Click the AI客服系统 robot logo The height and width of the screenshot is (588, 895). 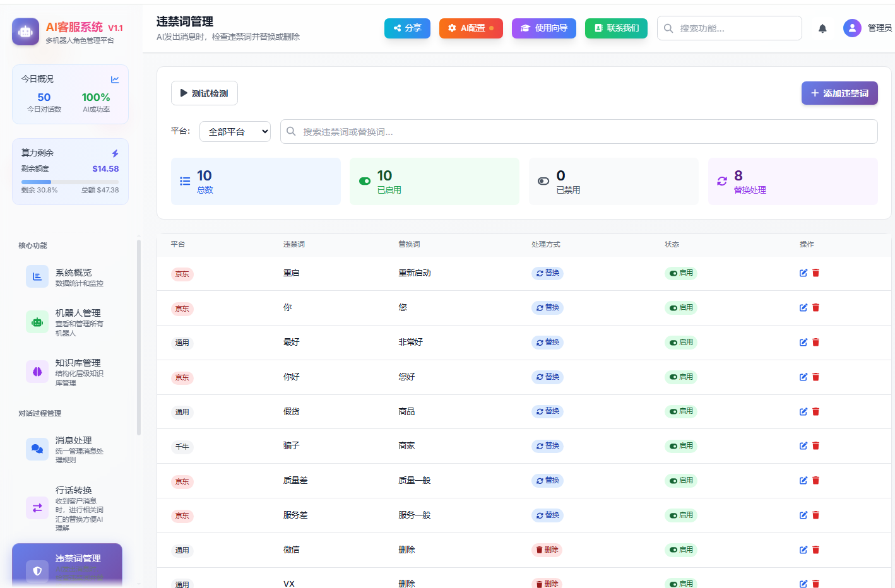click(x=25, y=32)
